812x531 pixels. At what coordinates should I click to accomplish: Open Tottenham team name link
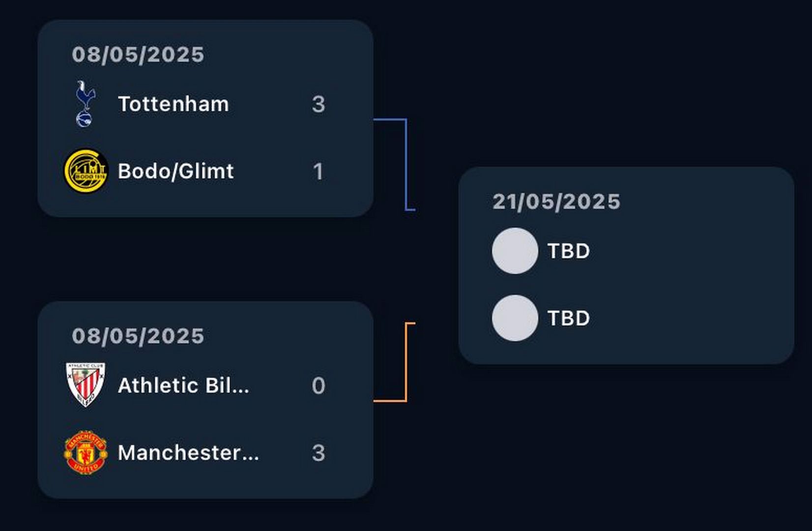(174, 104)
